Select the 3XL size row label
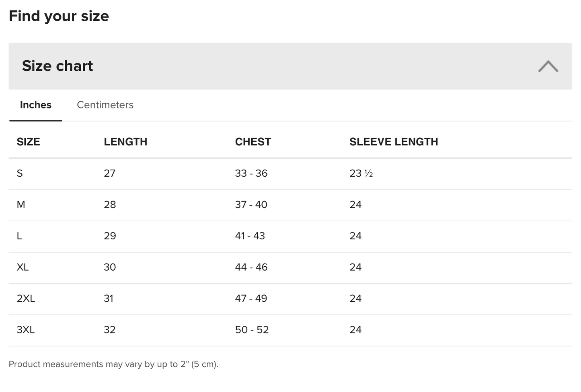The image size is (581, 392). [26, 330]
